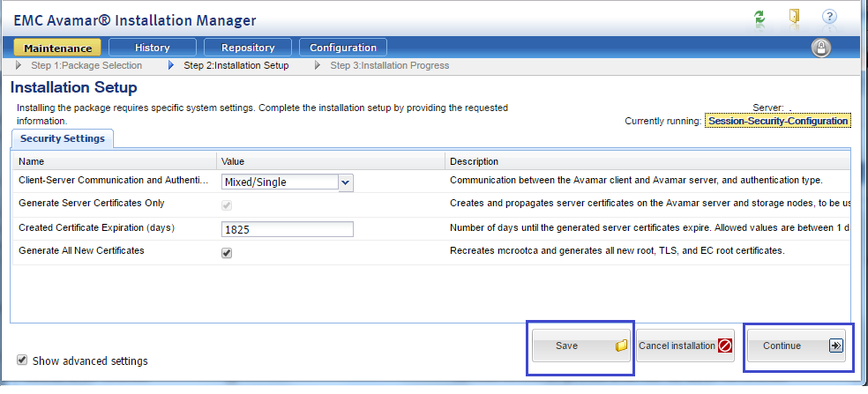Open the Configuration tab
The height and width of the screenshot is (394, 868).
343,48
